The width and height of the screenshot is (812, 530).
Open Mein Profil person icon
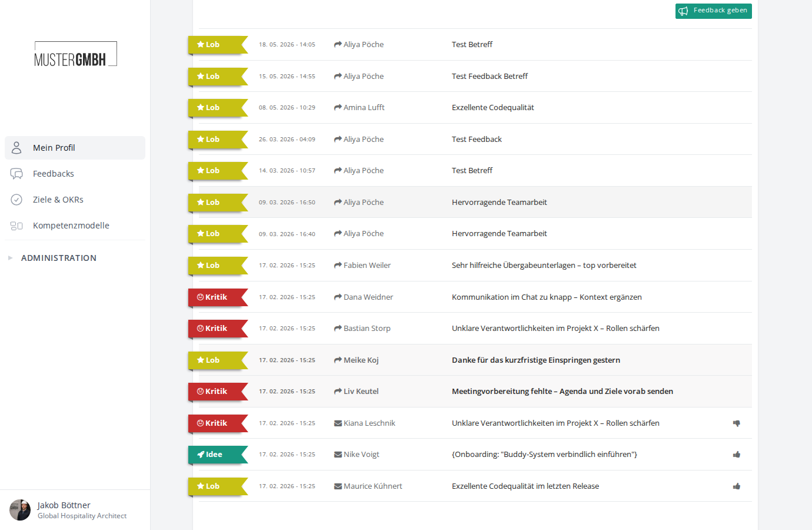coord(16,148)
